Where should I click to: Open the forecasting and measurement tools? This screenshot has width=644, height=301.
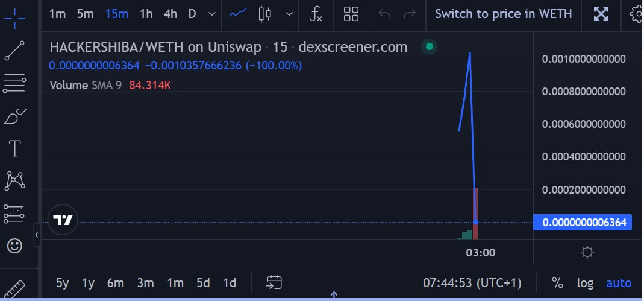click(x=14, y=214)
